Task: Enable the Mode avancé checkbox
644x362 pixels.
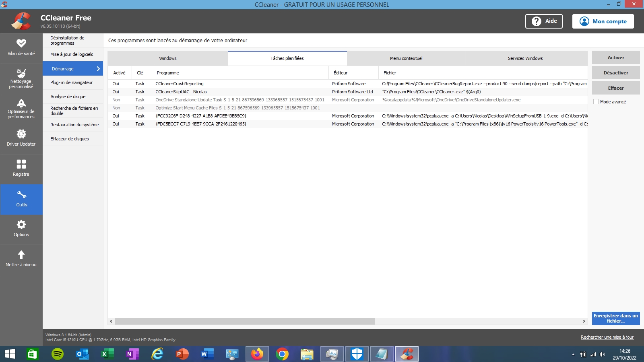Action: (596, 102)
